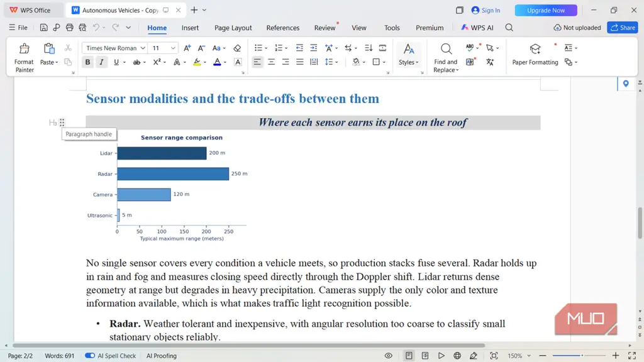Toggle Italic formatting
This screenshot has width=644, height=362.
click(x=101, y=62)
